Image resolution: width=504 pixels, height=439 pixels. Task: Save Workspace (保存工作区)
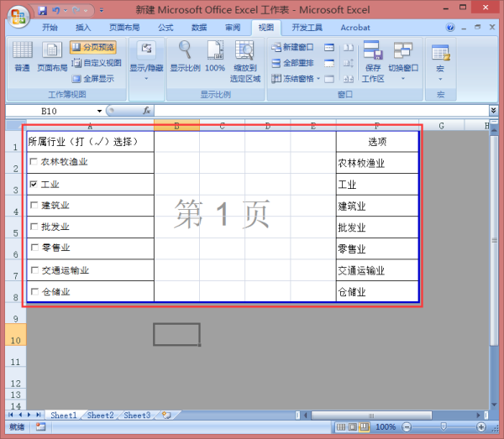click(373, 61)
